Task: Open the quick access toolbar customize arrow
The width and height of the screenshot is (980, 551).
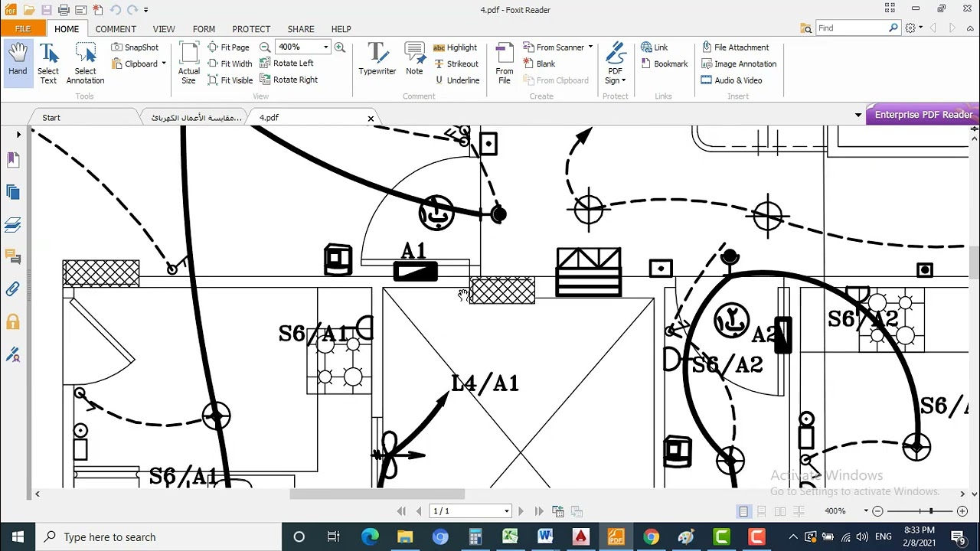Action: click(145, 10)
